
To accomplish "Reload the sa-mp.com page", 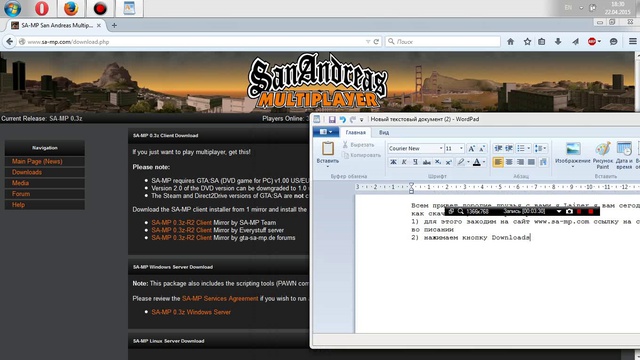I will (376, 42).
